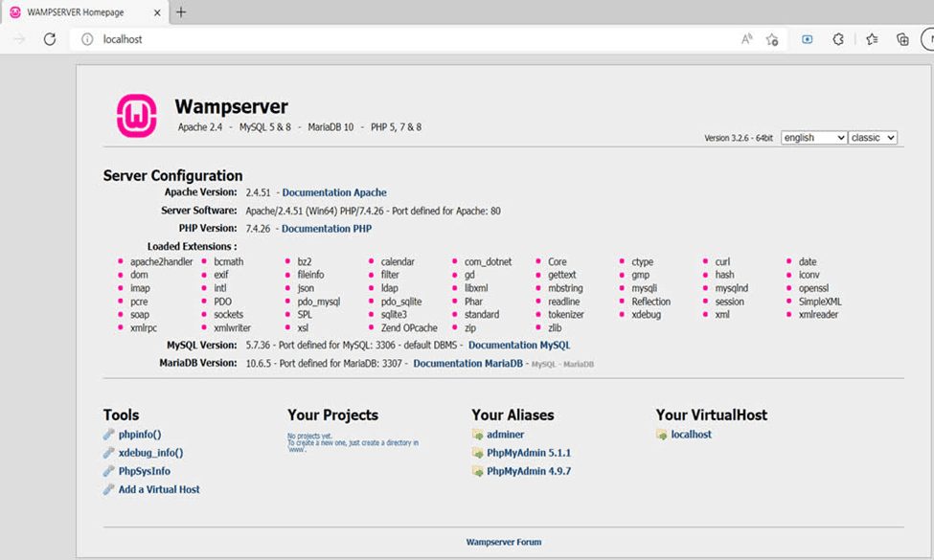Close the WAMPSERVER Homepage tab
Screen dimensions: 934x560
point(157,11)
